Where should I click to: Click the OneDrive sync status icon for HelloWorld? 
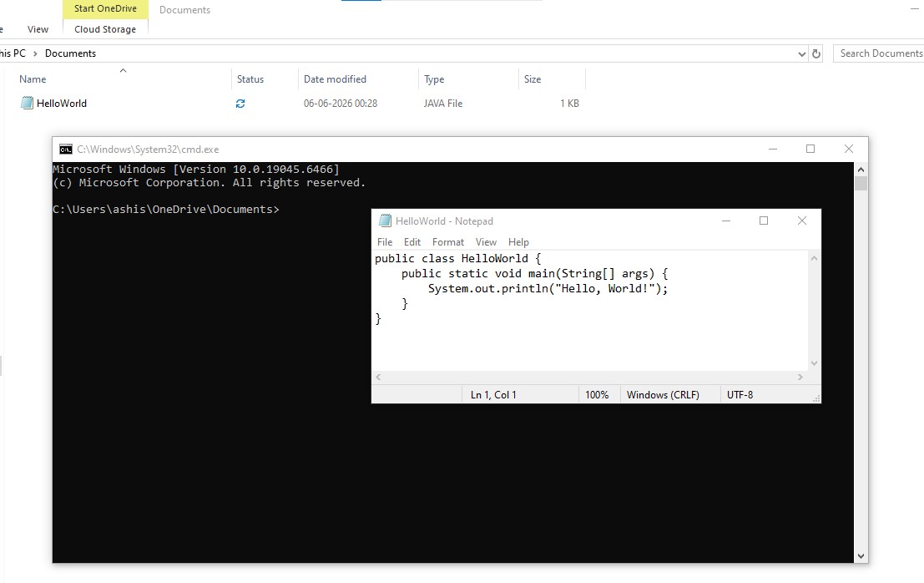point(240,104)
